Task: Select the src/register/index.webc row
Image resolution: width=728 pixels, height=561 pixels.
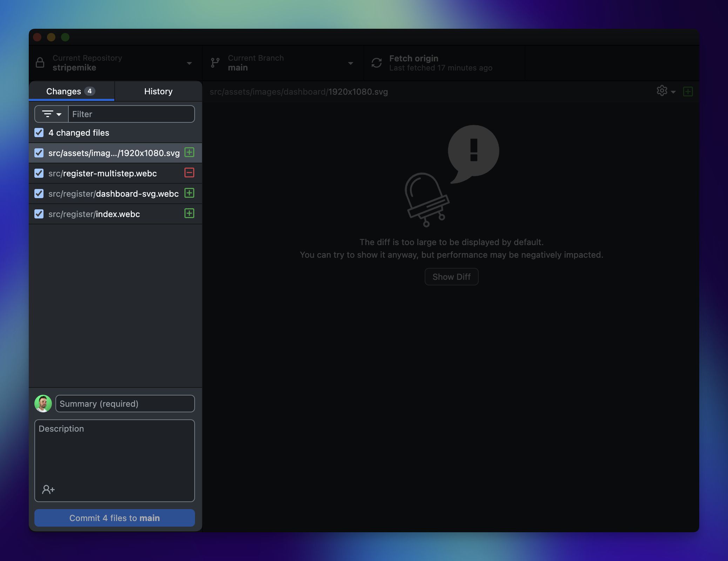Action: point(115,214)
